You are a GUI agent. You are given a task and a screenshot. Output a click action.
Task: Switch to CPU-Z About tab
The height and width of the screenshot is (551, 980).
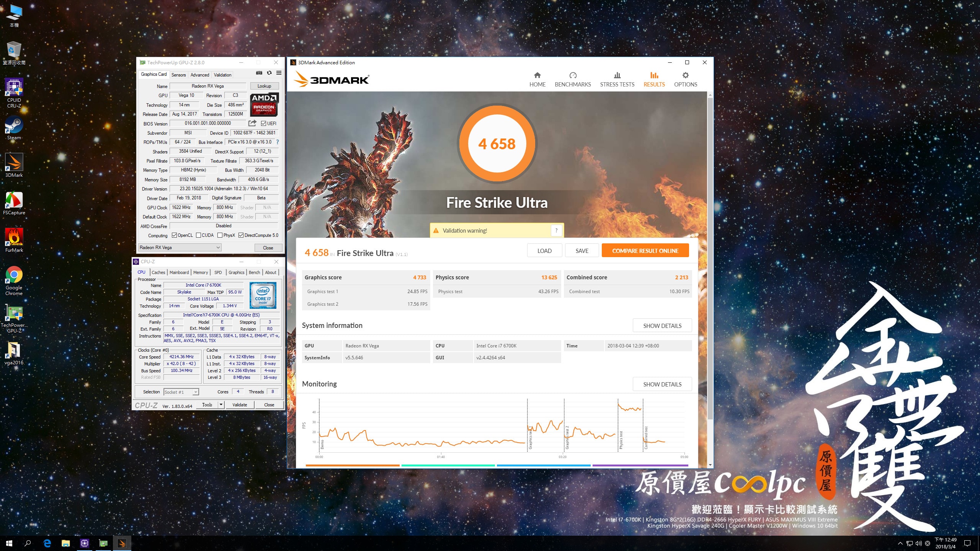click(x=271, y=272)
